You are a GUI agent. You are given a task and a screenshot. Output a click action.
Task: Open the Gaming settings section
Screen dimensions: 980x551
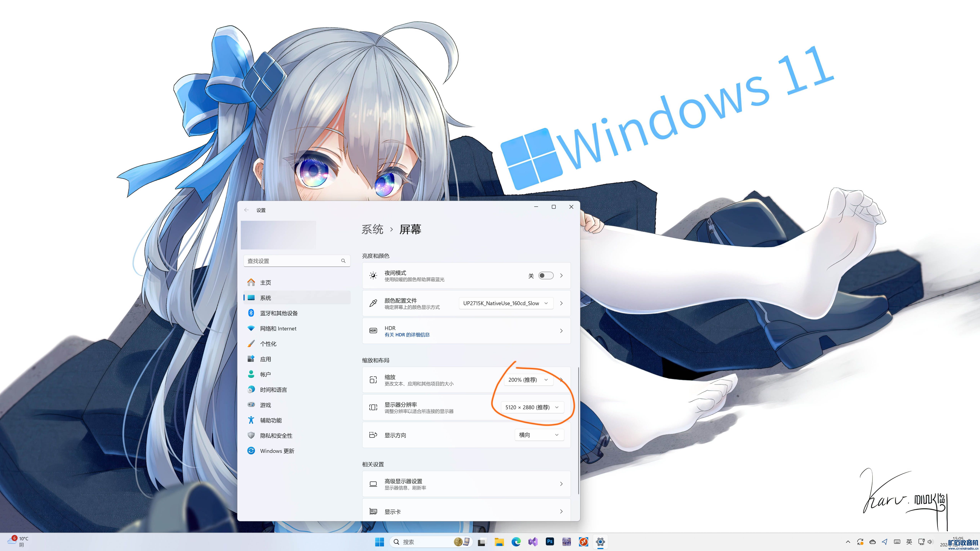coord(265,405)
